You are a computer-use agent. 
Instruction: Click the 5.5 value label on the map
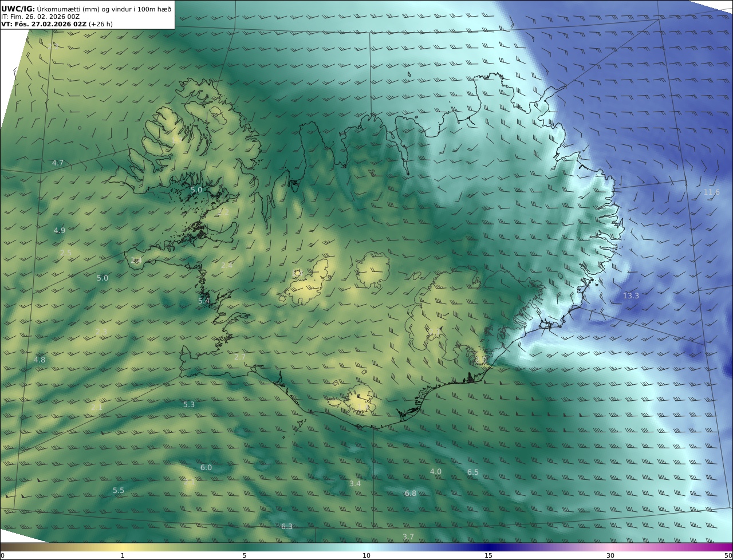(119, 491)
